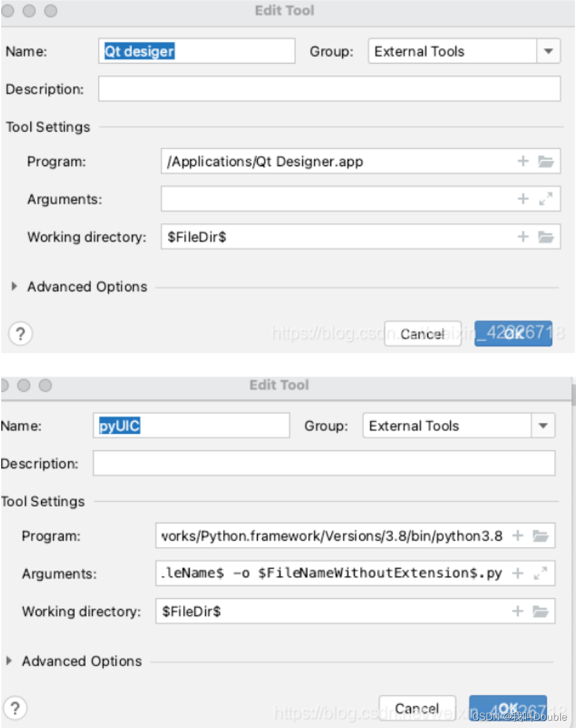
Task: Expand Advanced Options in Qt desiger dialog
Action: pos(15,287)
